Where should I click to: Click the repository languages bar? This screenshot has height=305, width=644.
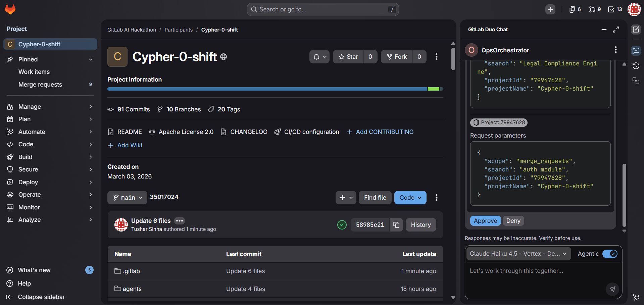275,89
